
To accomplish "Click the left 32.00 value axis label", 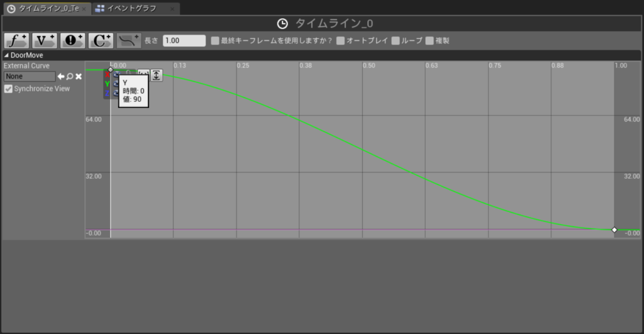I will pos(94,176).
